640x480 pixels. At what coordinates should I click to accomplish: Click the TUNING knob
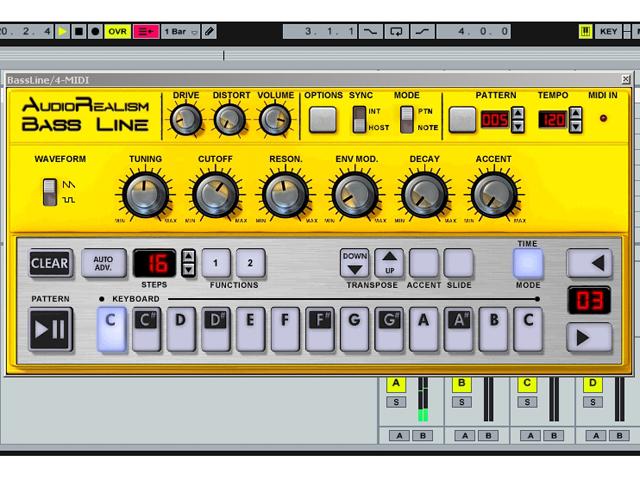(145, 195)
